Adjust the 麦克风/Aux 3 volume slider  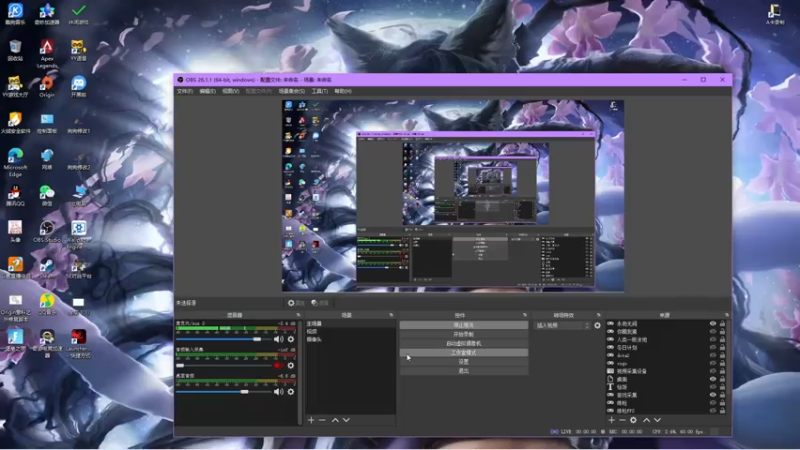coord(223,339)
